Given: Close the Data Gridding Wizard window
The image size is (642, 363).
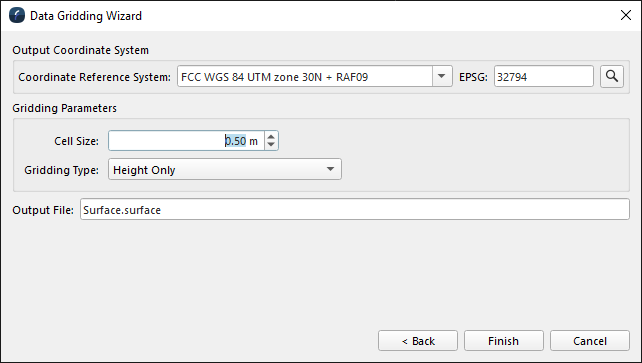Looking at the screenshot, I should coord(626,16).
